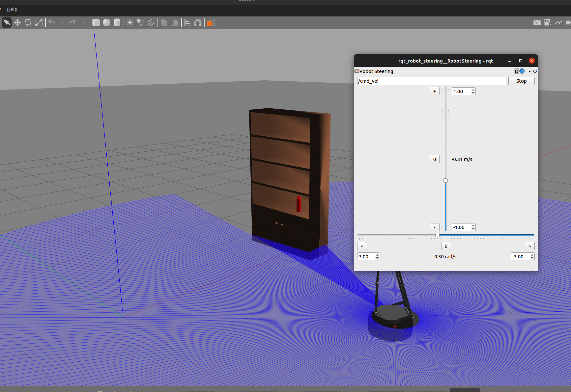The image size is (571, 392).
Task: Open the plot window icon
Action: 558,23
